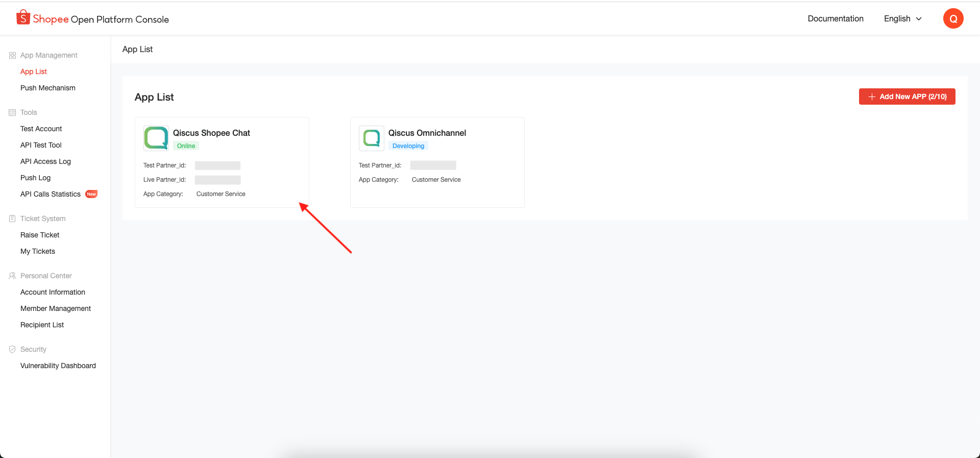
Task: Click the Tools section header
Action: coord(29,112)
